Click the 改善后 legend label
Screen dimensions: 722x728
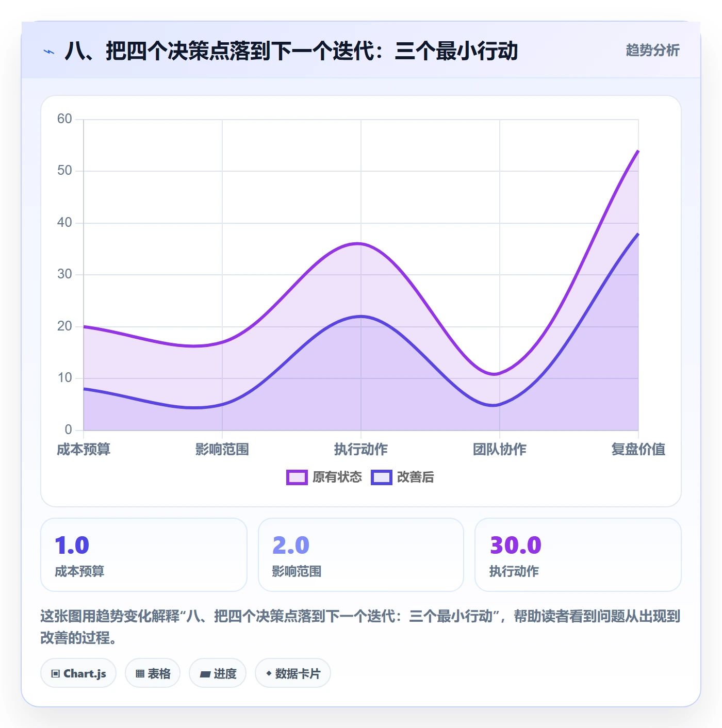pyautogui.click(x=416, y=477)
